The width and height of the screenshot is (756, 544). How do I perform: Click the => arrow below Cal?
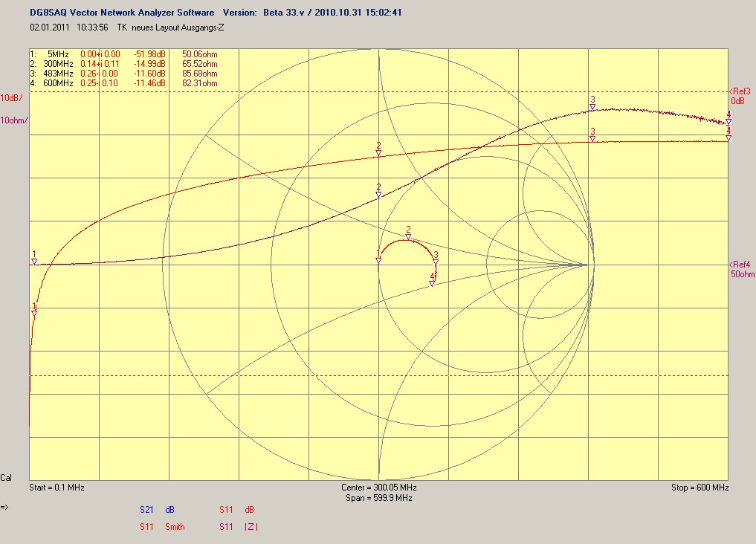tap(4, 507)
